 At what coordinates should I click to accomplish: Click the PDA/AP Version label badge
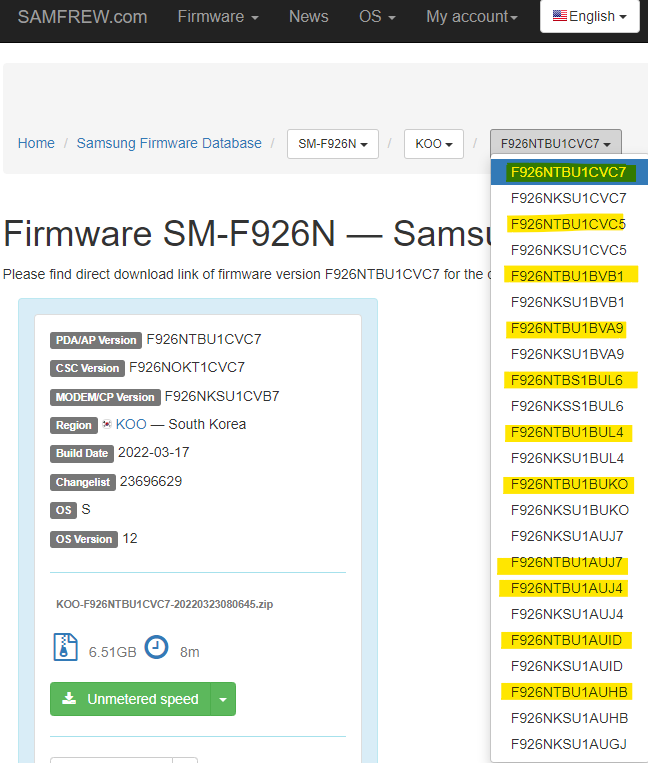(x=96, y=340)
